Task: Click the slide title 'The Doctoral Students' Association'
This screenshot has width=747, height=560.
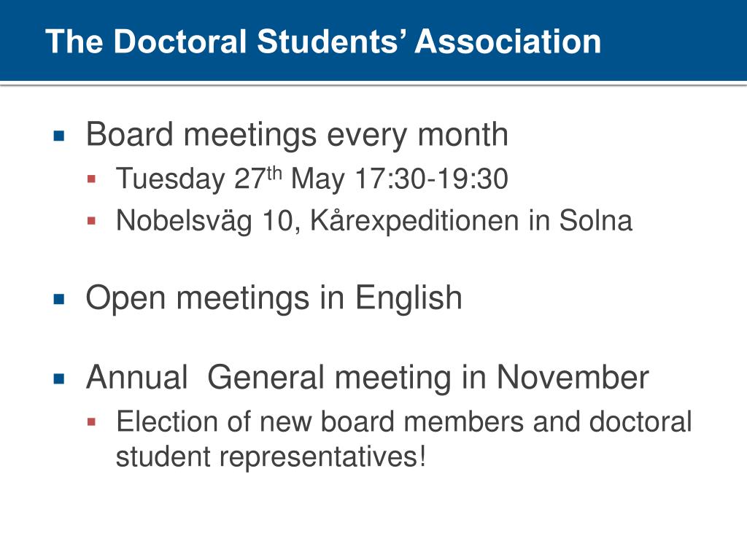Action: pyautogui.click(x=323, y=41)
